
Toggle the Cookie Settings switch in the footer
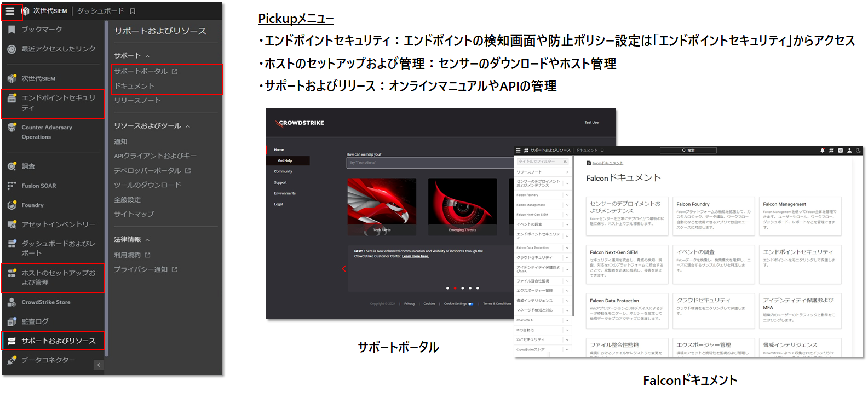click(470, 304)
